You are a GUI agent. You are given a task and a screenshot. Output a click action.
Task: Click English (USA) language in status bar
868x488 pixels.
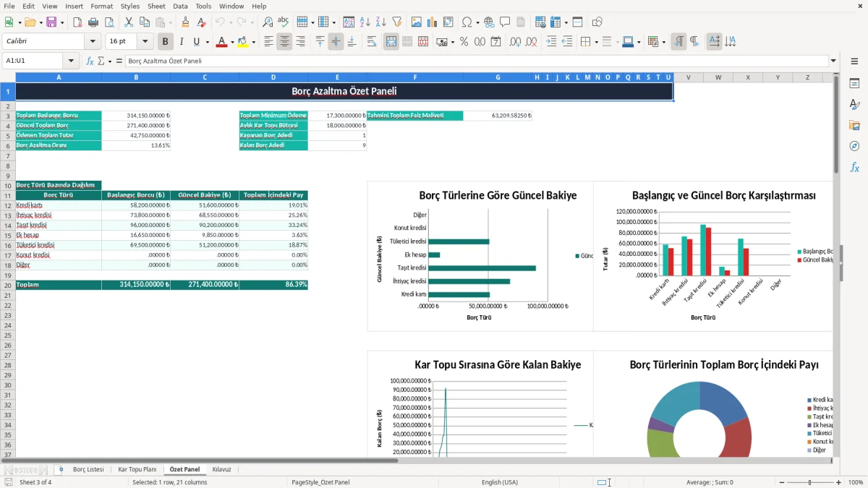(x=500, y=482)
